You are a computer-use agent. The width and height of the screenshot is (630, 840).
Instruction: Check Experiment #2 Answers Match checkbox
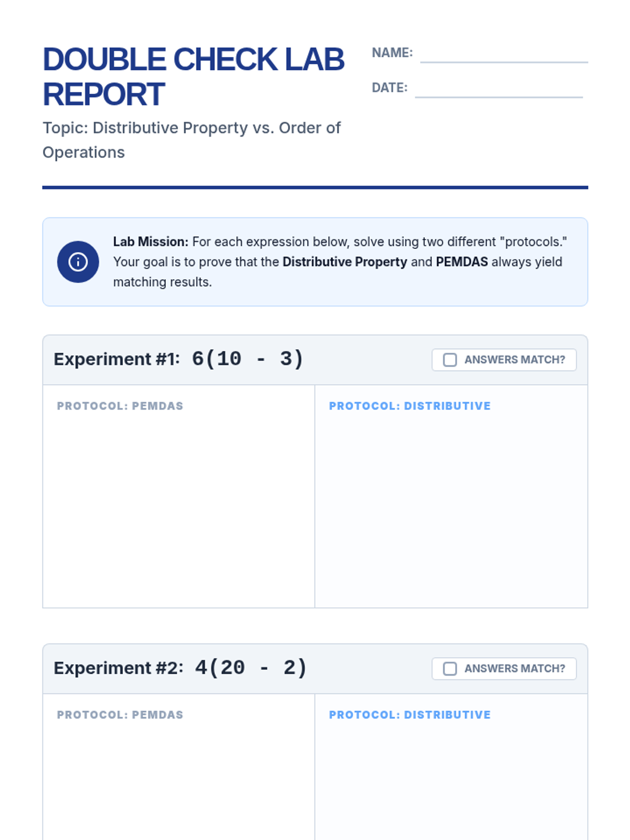click(x=450, y=668)
